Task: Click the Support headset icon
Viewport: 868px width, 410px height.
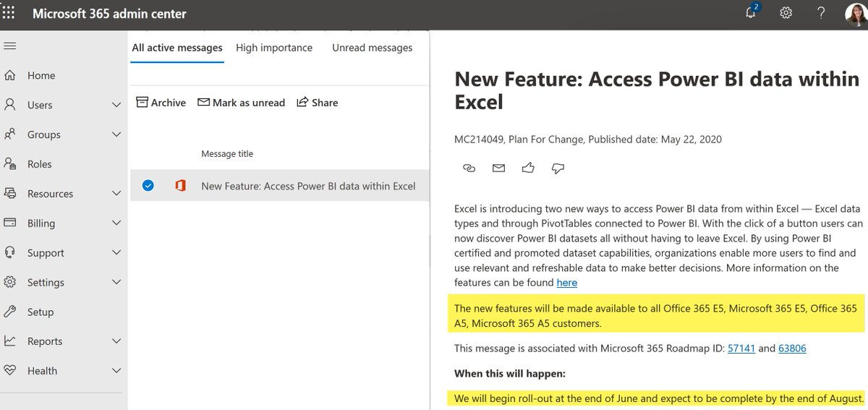Action: 10,253
